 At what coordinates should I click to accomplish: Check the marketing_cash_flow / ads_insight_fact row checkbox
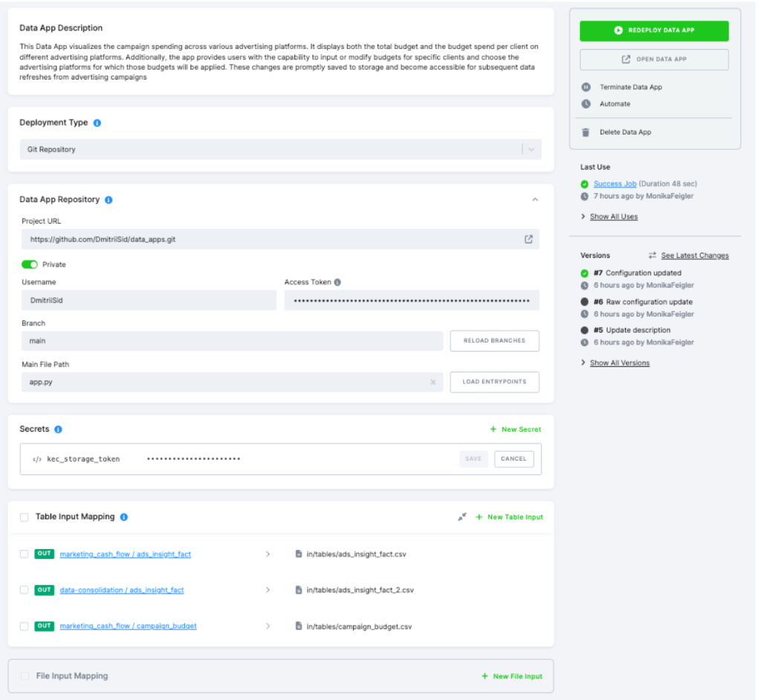tap(25, 554)
